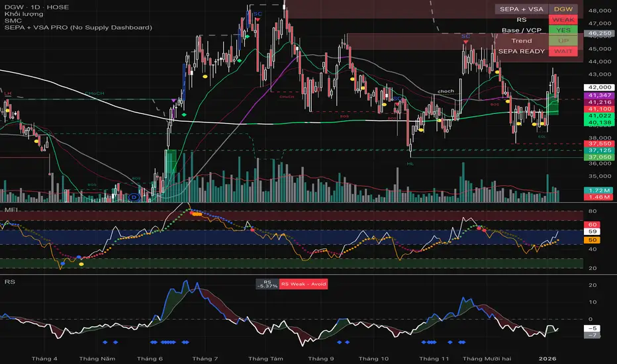The image size is (617, 364).
Task: Click the Tháng 10 time axis label
Action: coord(373,359)
